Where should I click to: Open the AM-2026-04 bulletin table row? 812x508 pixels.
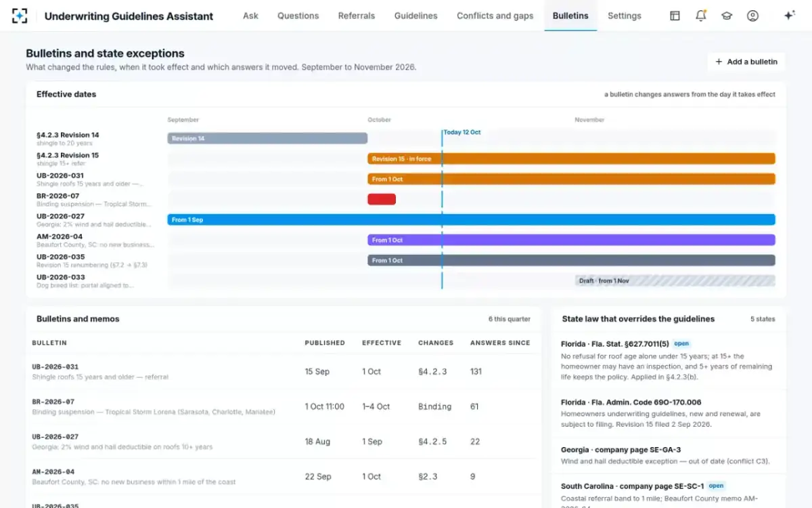click(284, 477)
